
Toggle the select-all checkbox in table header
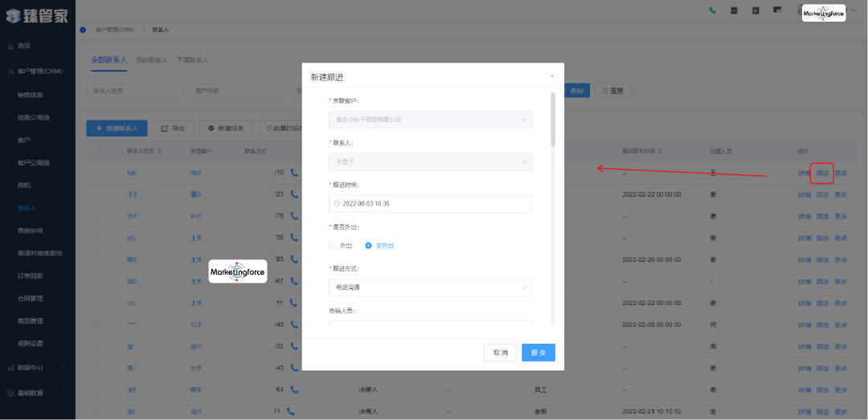[x=96, y=151]
